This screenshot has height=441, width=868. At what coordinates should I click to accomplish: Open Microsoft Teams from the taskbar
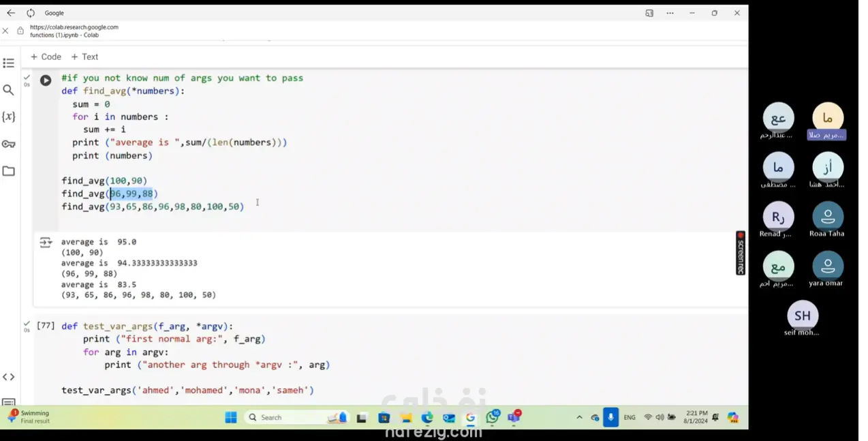click(x=514, y=417)
